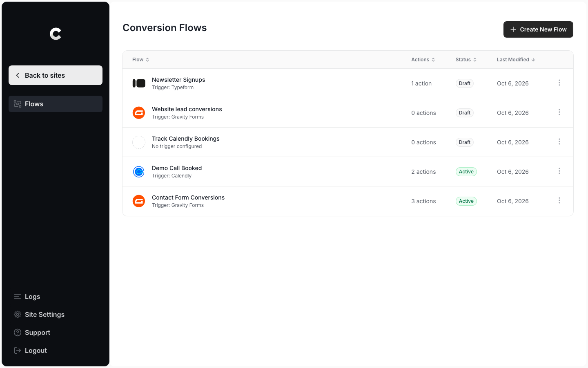This screenshot has height=368, width=588.
Task: Click 'Trigger: Calendly' subtitle text
Action: (x=171, y=176)
